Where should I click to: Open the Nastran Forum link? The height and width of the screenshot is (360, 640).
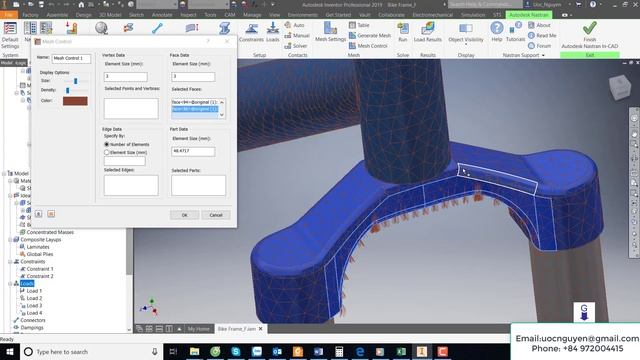coord(540,46)
